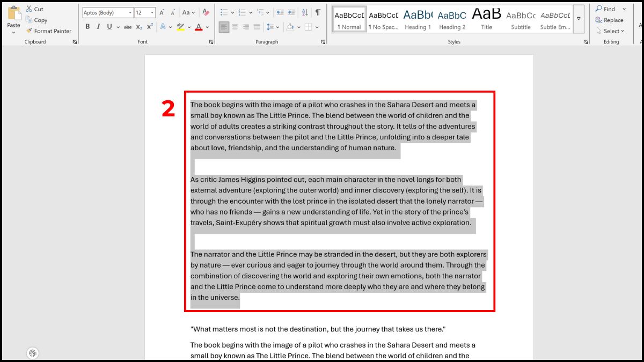Expand the borders dropdown arrow
Viewport: 644px width, 362px height.
[317, 26]
